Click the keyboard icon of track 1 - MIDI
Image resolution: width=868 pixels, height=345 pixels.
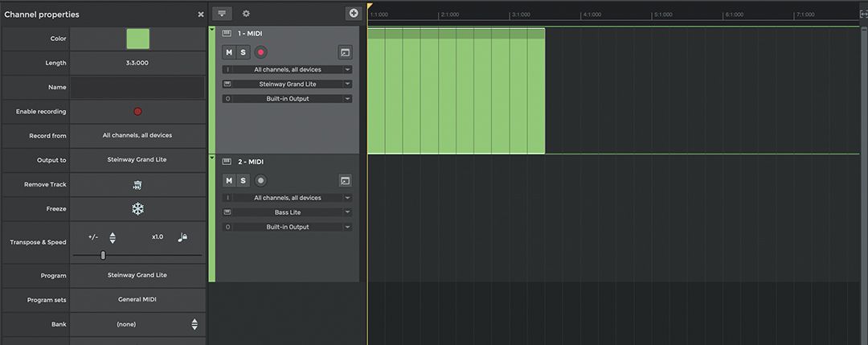coord(227,34)
